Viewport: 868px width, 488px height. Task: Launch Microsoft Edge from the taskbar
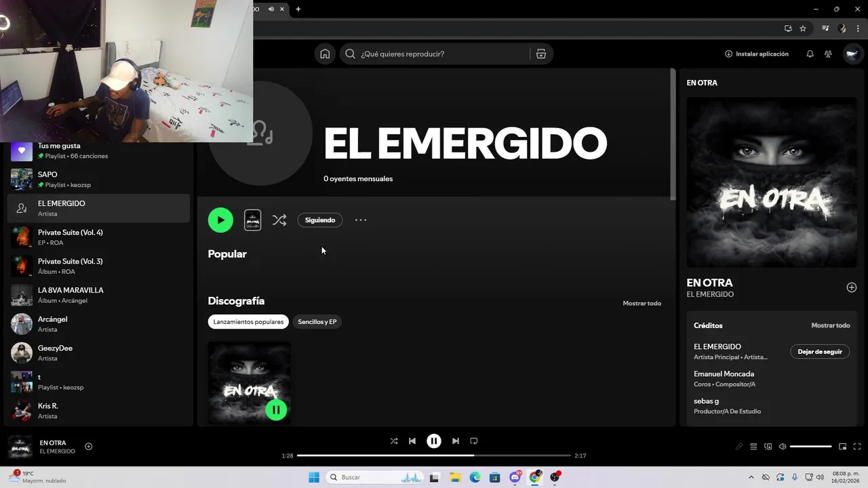point(475,477)
